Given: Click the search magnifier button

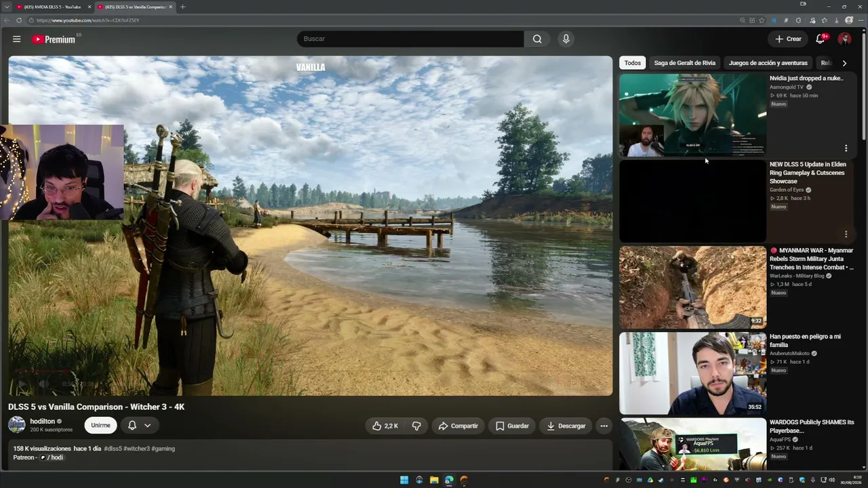Looking at the screenshot, I should click(537, 39).
